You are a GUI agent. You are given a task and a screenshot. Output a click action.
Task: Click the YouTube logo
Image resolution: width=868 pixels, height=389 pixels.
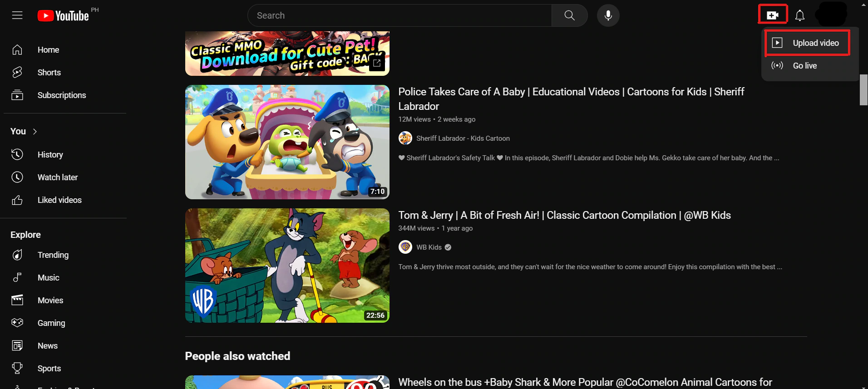click(63, 16)
